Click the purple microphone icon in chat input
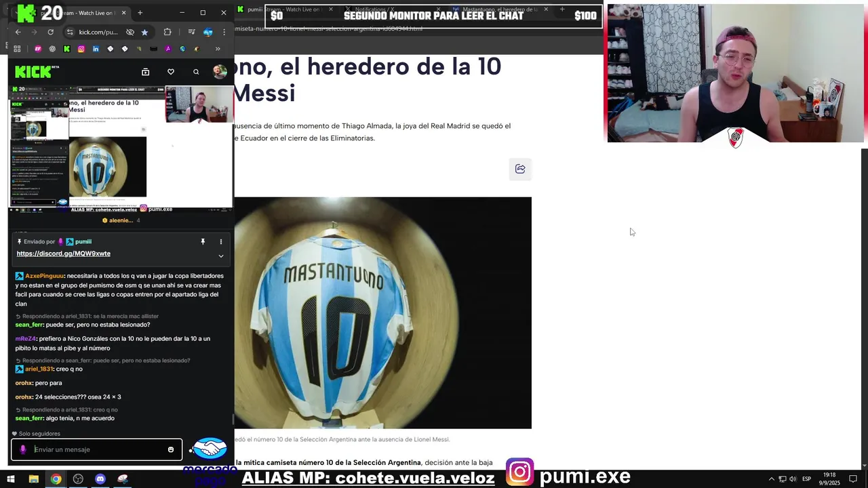This screenshot has height=488, width=868. 23,449
